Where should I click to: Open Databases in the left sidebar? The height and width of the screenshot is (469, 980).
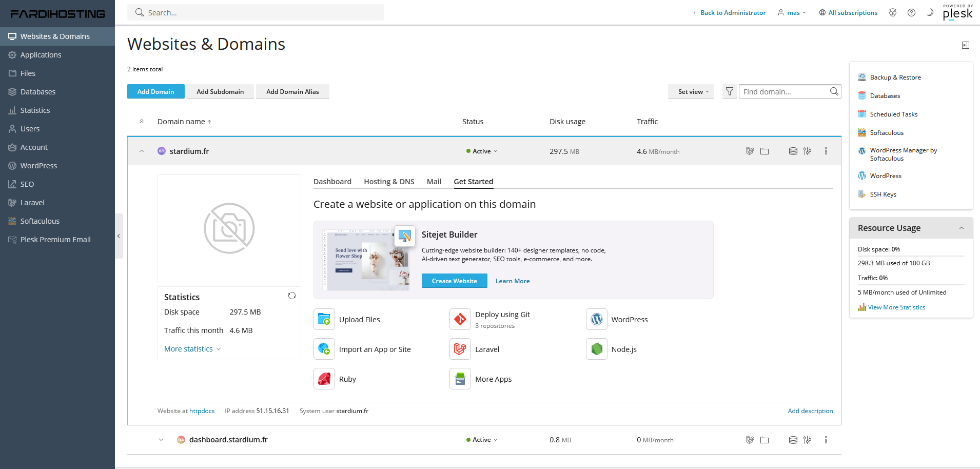57,92
